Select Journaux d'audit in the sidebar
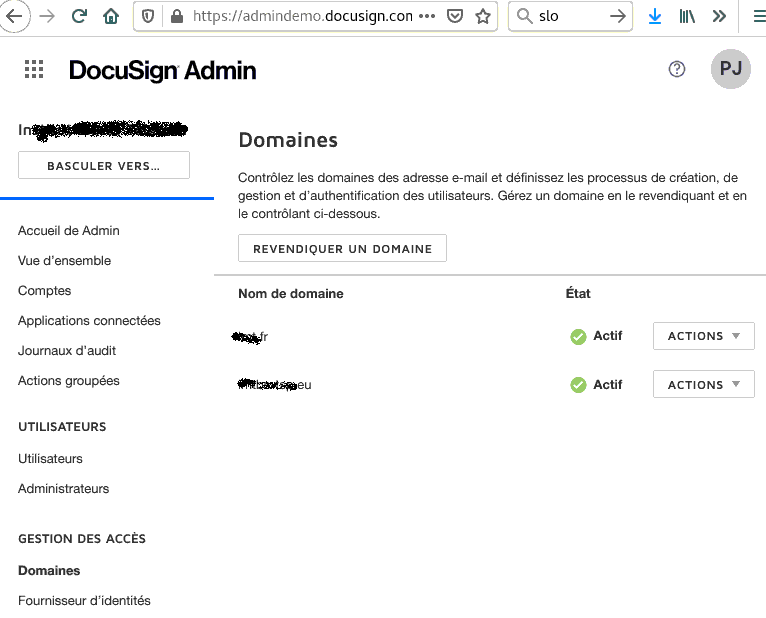766x618 pixels. point(67,351)
